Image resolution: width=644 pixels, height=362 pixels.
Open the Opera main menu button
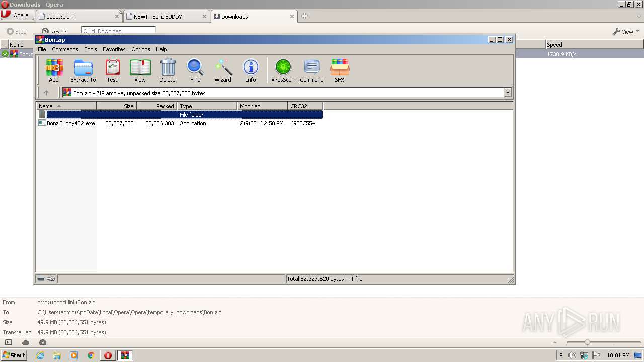(17, 15)
